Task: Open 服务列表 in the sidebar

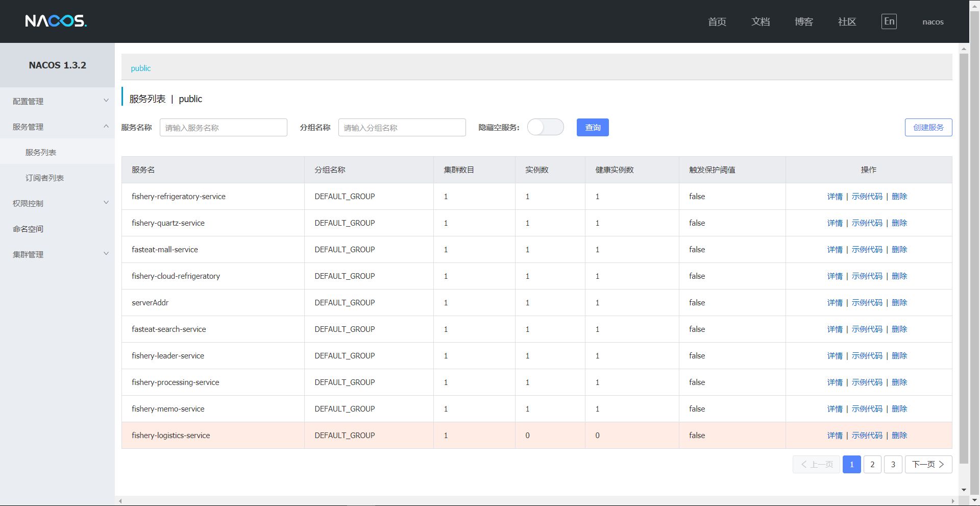Action: [41, 152]
